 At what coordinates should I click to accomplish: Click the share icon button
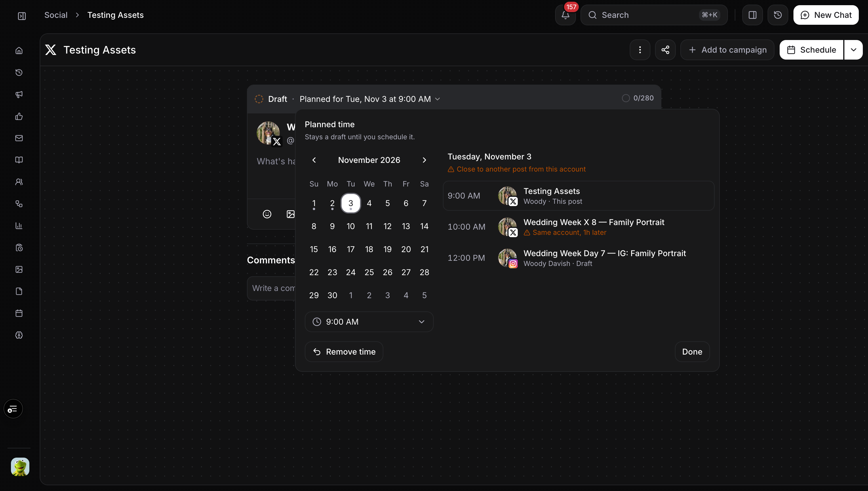coord(665,50)
